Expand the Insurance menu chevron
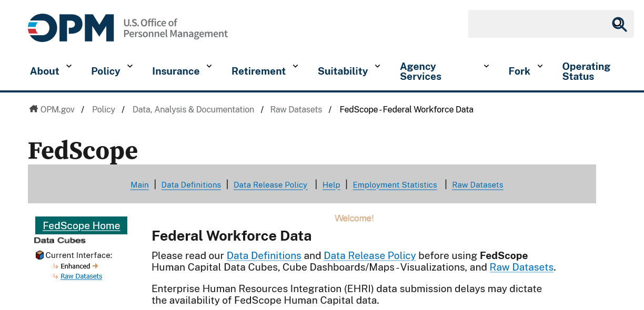 click(x=209, y=66)
